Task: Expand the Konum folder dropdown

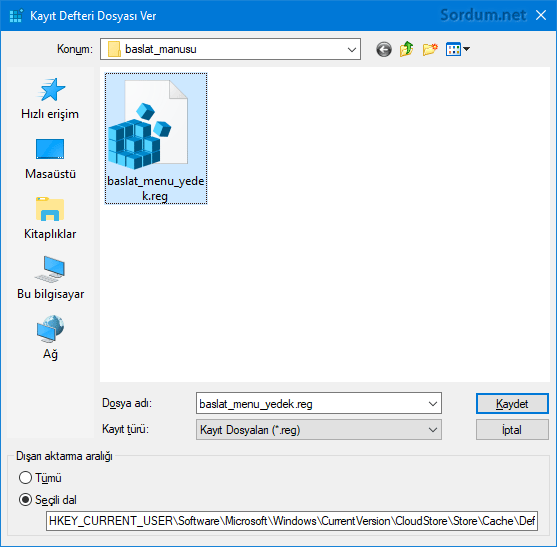Action: pos(352,49)
